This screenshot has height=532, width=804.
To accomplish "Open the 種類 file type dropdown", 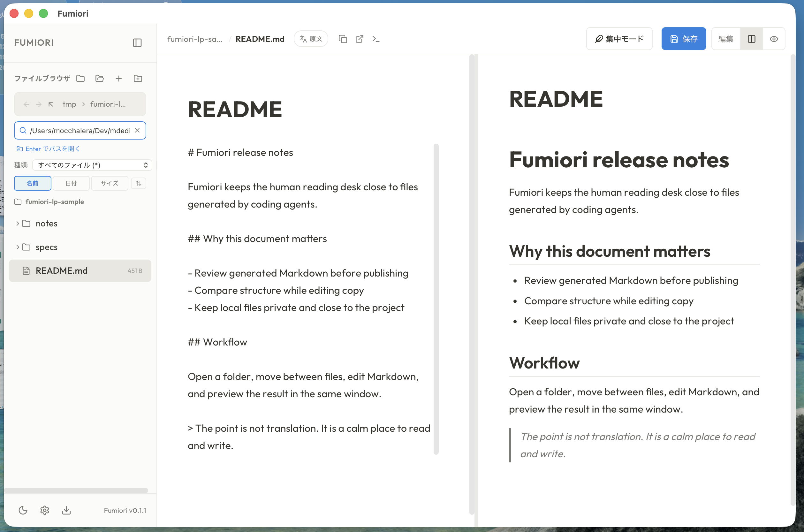I will tap(92, 165).
